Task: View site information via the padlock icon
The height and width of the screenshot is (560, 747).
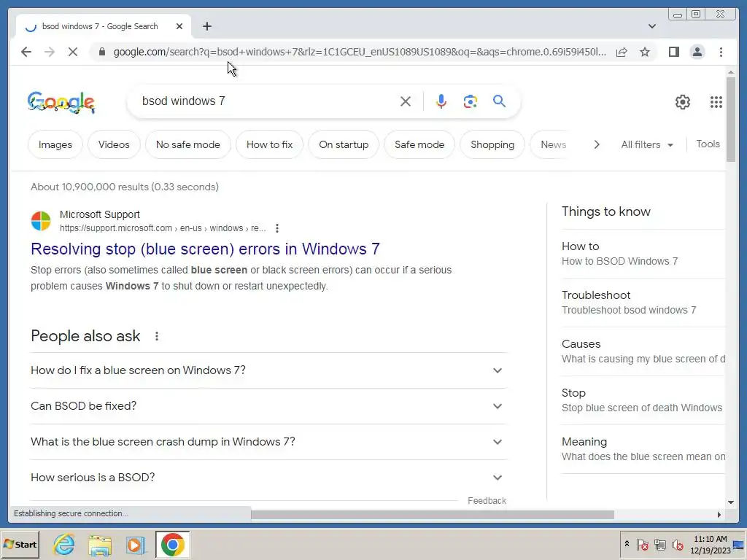Action: tap(101, 52)
